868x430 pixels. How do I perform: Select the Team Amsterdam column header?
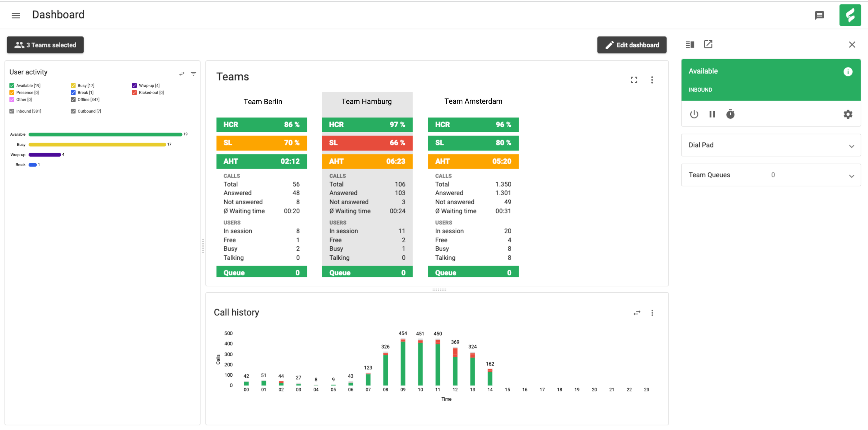473,101
